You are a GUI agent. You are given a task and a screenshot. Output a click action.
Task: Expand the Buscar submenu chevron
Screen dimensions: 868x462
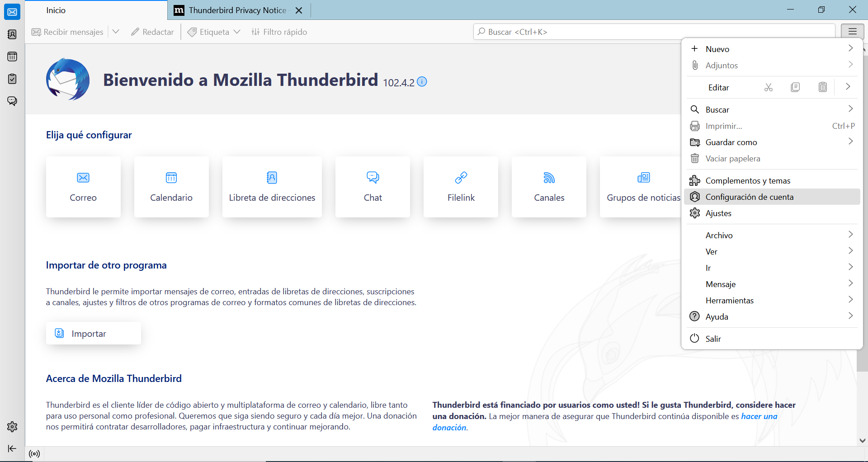point(850,109)
